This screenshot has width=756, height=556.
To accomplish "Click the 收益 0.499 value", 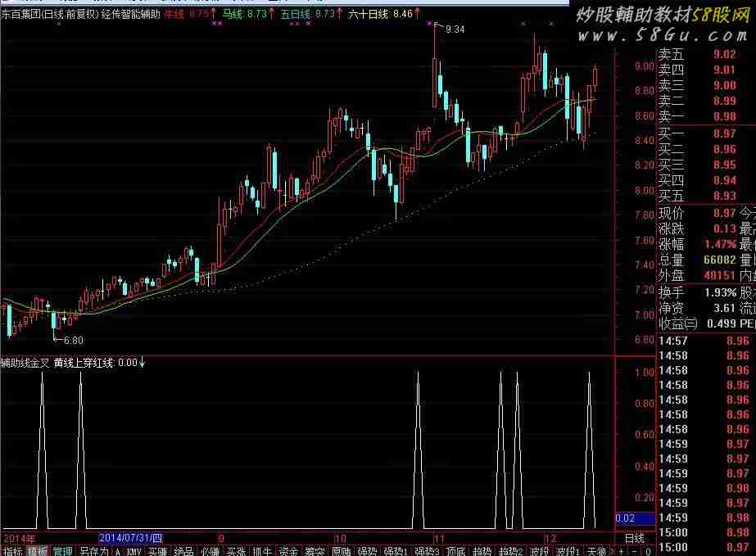I will click(x=722, y=323).
